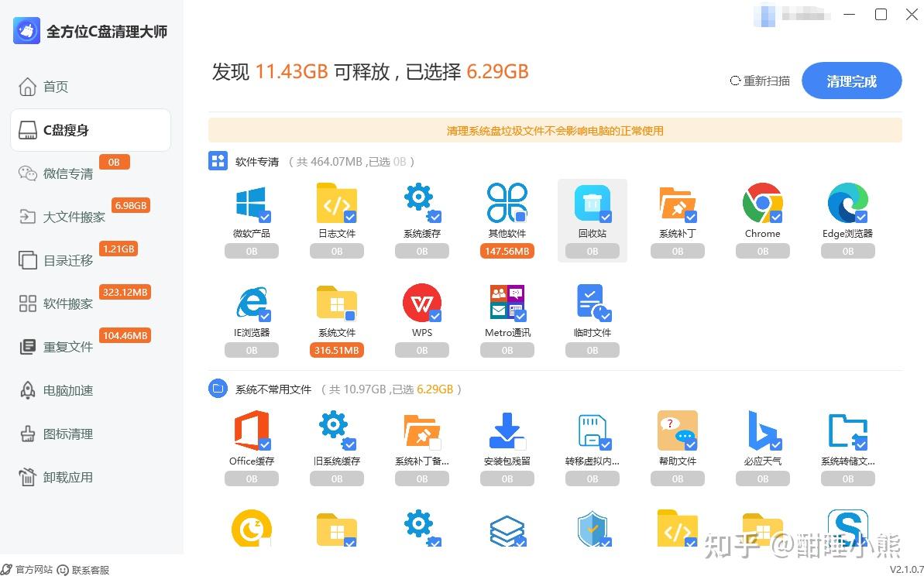Select the WPS icon
924x583 pixels.
422,303
